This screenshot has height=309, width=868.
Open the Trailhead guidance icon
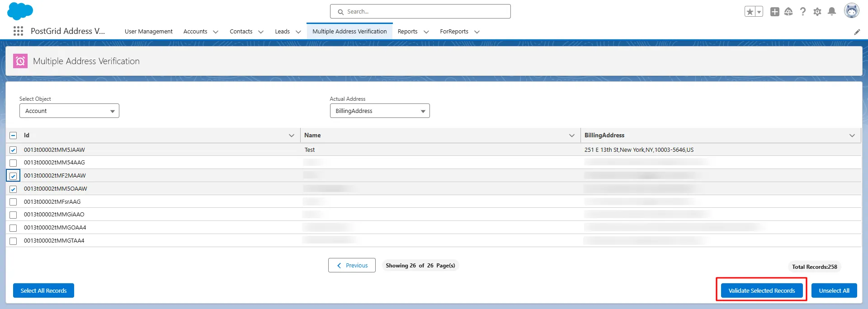tap(788, 12)
